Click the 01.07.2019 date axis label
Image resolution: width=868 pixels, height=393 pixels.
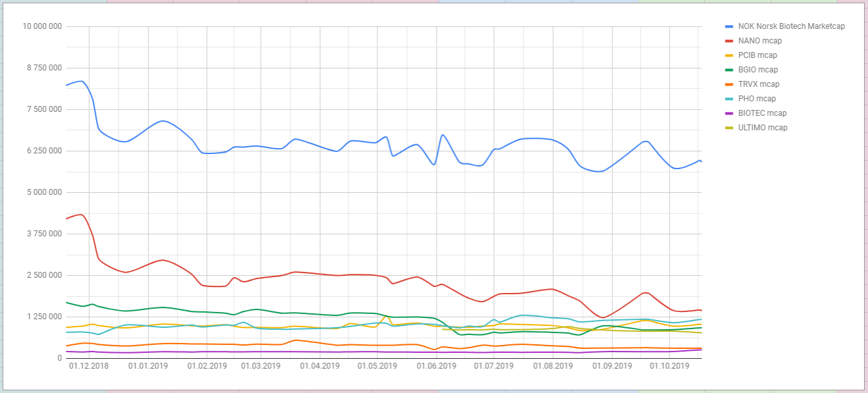494,366
